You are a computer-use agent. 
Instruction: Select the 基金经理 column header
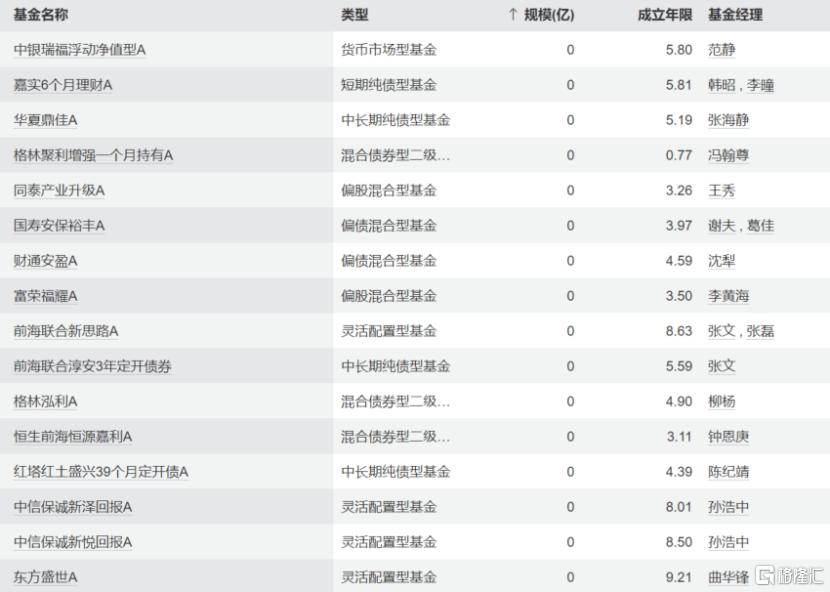[735, 15]
